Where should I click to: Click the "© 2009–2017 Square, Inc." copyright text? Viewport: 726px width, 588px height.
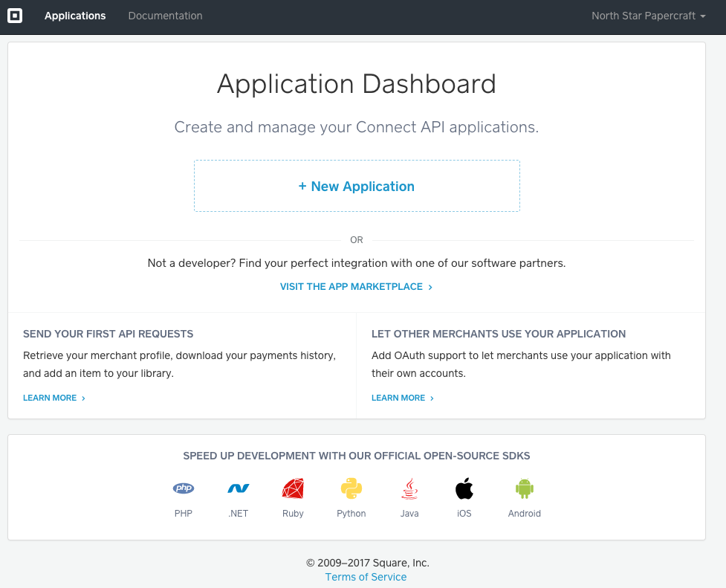point(368,563)
